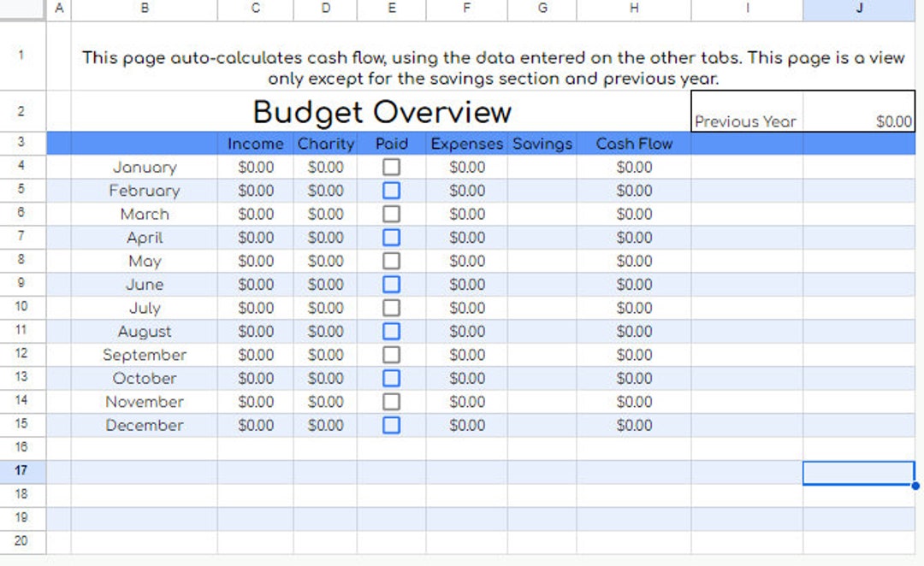Select column B by its header
This screenshot has width=924, height=566.
coord(143,9)
